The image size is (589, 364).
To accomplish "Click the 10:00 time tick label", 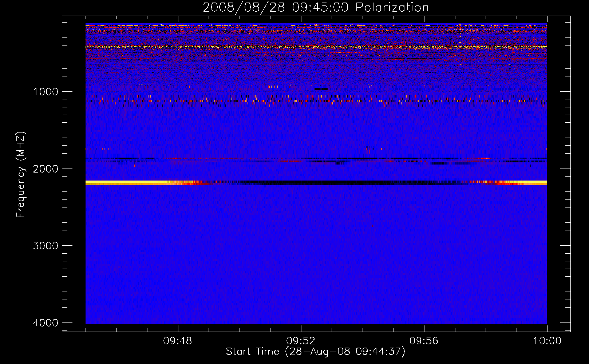I will point(547,341).
